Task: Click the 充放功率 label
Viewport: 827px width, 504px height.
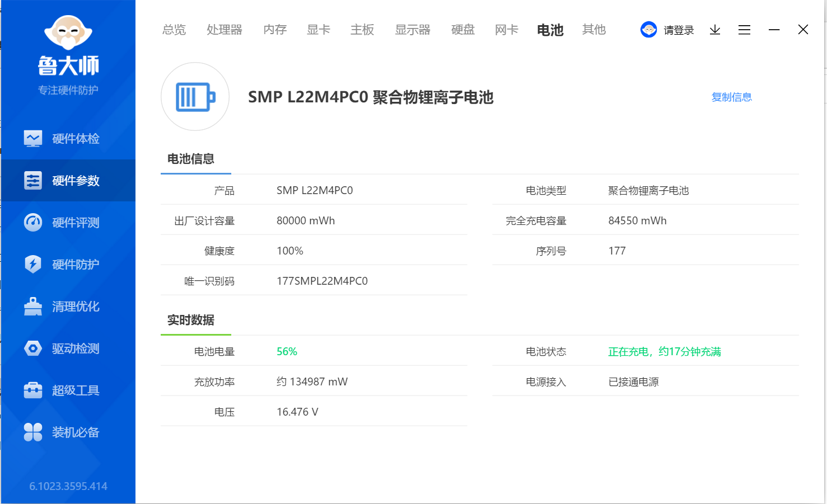Action: (x=214, y=382)
